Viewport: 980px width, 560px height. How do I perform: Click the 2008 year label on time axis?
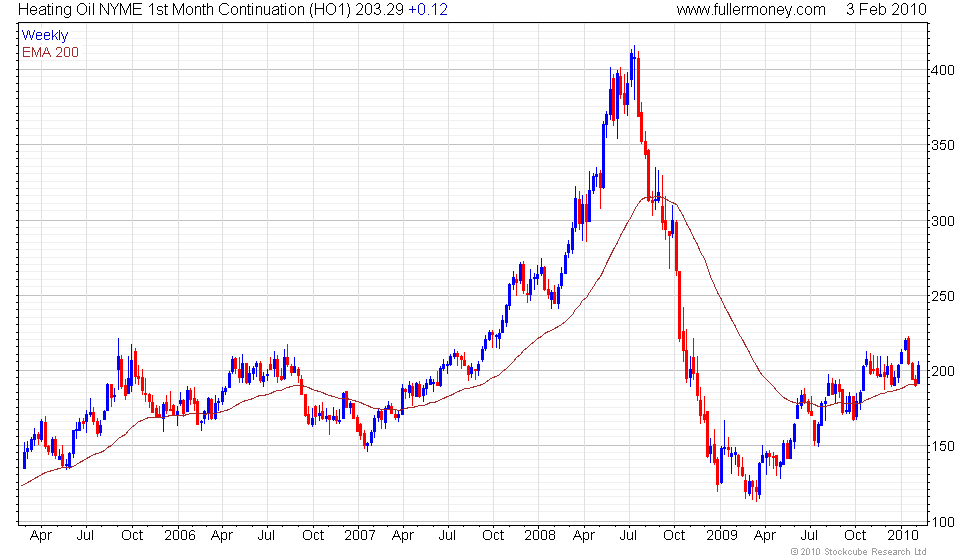pyautogui.click(x=540, y=536)
